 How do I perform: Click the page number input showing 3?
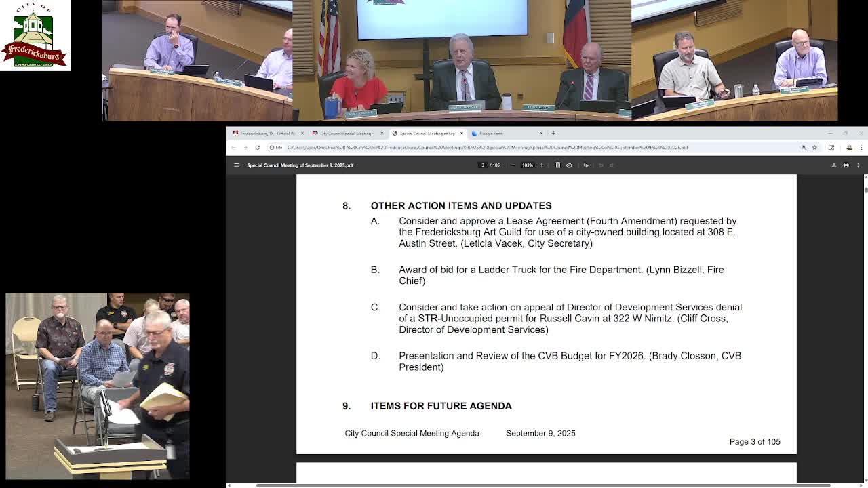(x=481, y=165)
